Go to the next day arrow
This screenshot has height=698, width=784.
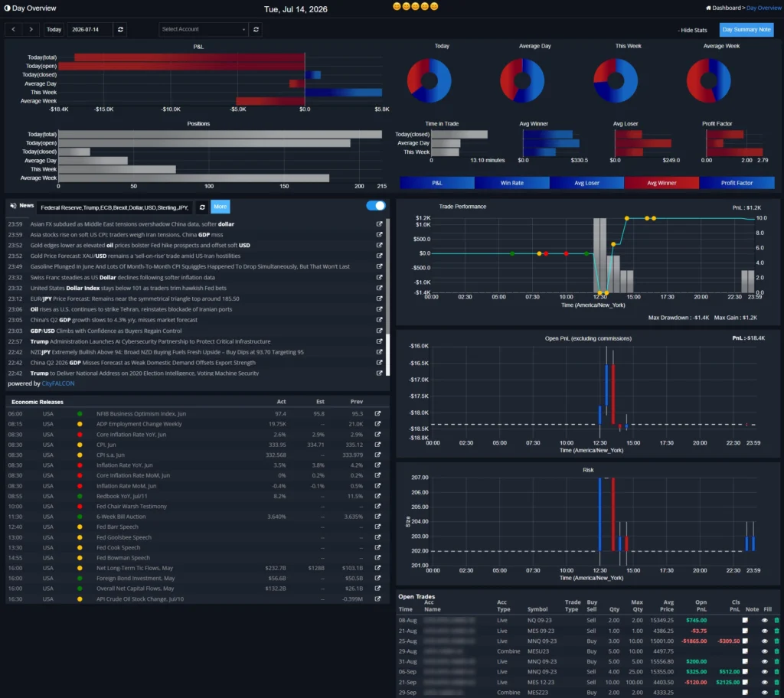(x=31, y=30)
